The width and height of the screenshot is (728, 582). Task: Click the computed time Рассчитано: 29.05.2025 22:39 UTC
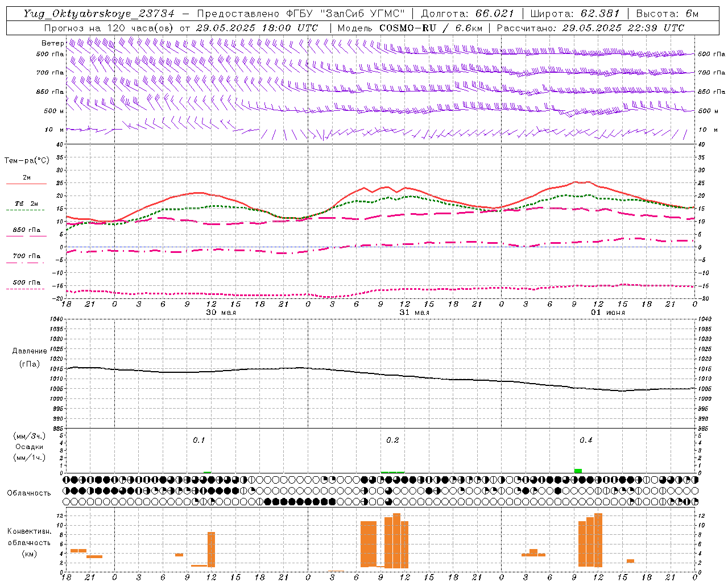[x=590, y=28]
